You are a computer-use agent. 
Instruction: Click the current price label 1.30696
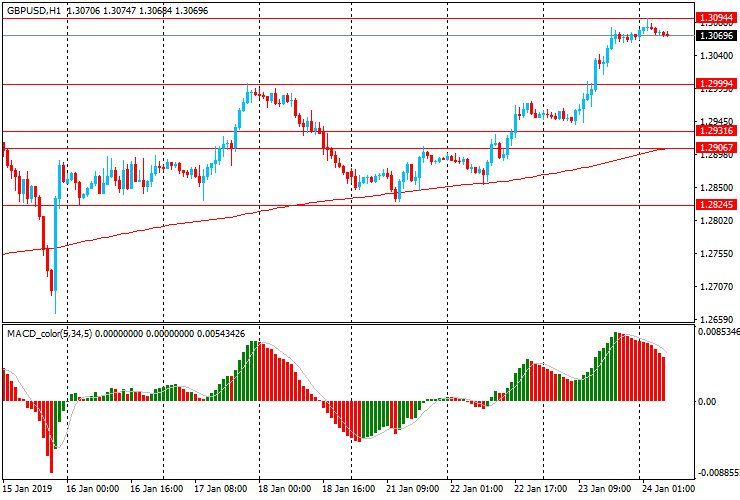click(717, 35)
